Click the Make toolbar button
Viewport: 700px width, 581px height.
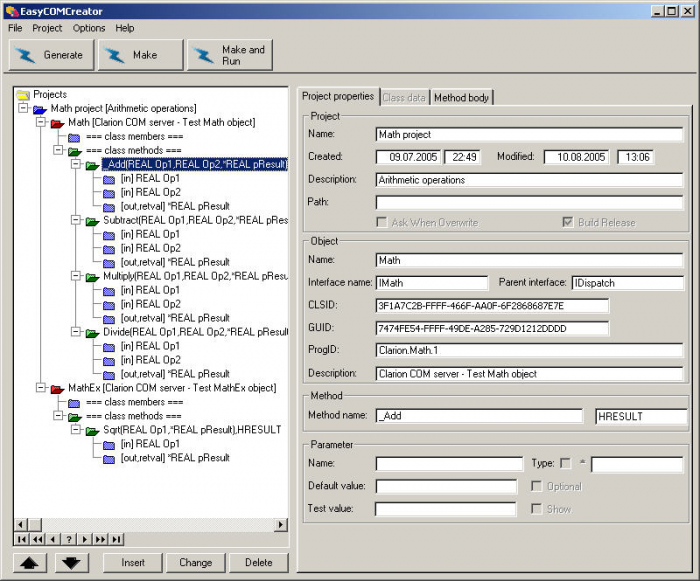(141, 55)
